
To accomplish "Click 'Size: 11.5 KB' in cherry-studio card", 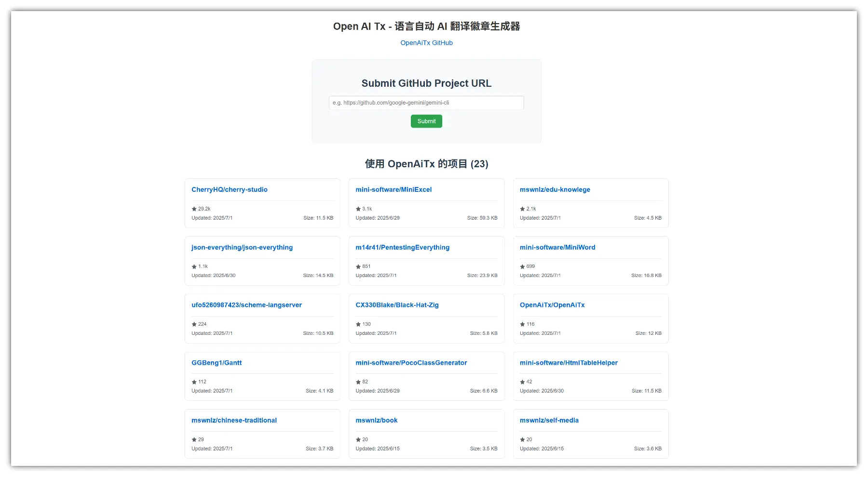I will point(318,218).
